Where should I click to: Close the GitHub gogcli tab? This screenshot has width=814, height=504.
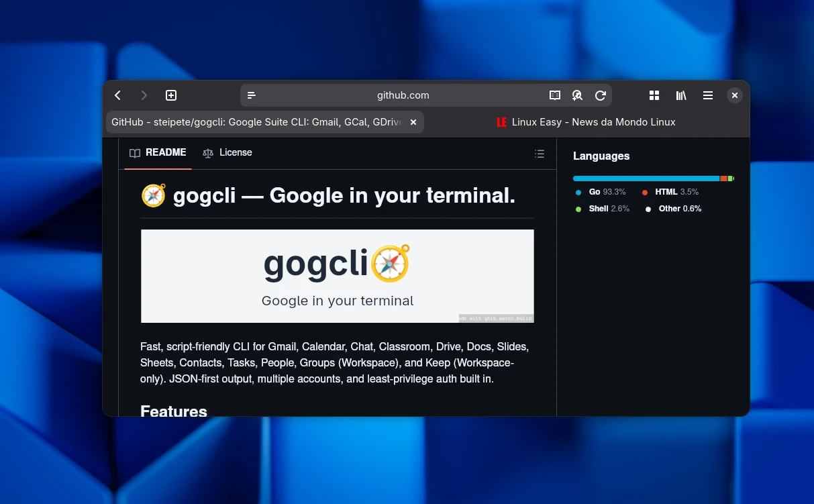pos(413,122)
